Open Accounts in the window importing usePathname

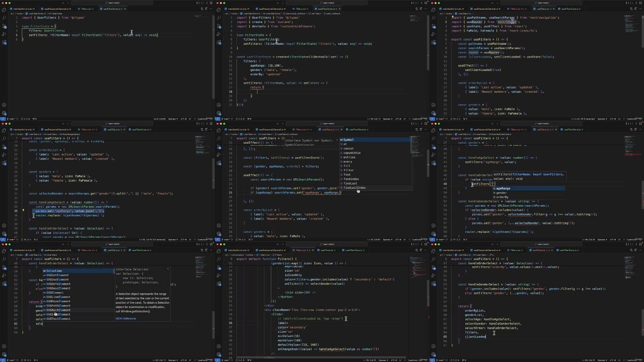[x=433, y=105]
